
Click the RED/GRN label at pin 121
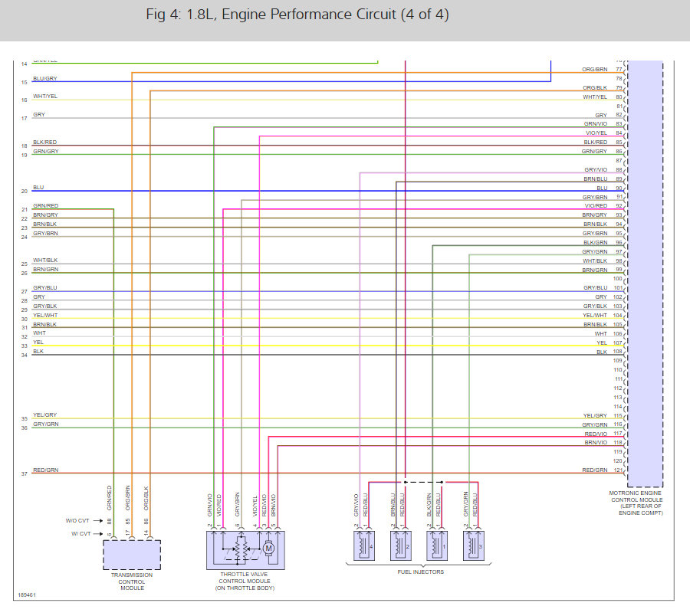point(594,470)
